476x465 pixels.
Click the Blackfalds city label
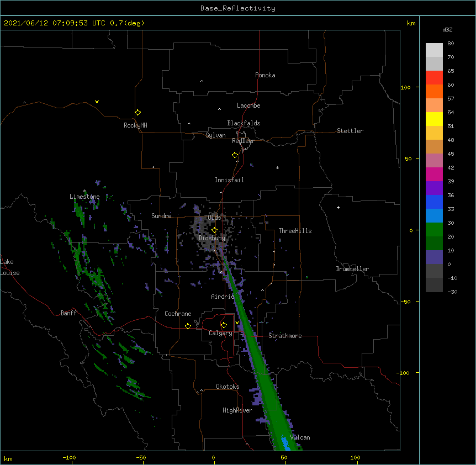tap(244, 123)
